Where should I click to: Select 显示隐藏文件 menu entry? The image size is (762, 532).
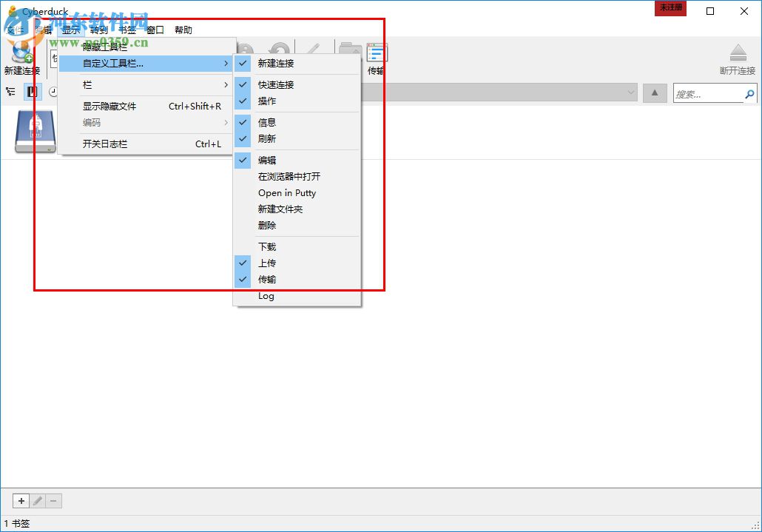145,107
